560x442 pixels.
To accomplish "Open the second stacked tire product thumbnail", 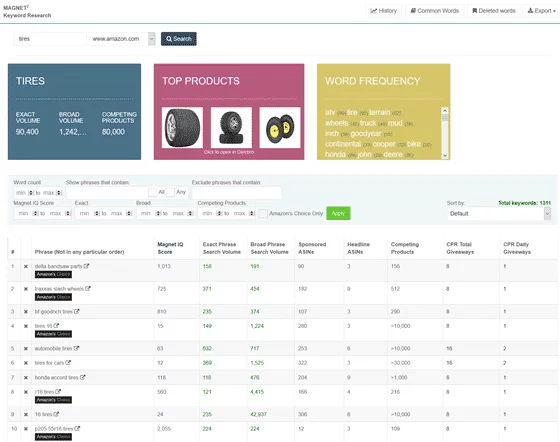I will point(231,127).
